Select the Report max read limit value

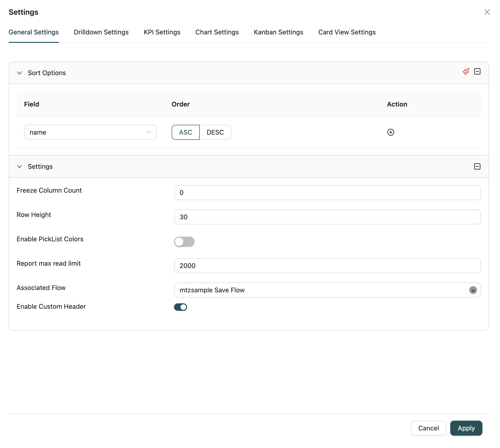327,266
